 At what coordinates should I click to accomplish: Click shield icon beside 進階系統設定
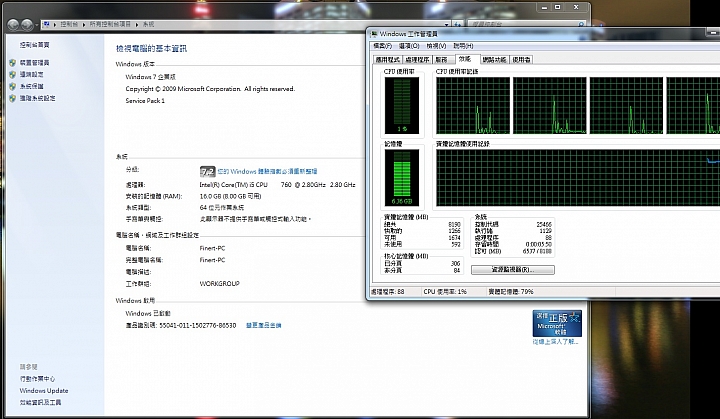coord(13,98)
